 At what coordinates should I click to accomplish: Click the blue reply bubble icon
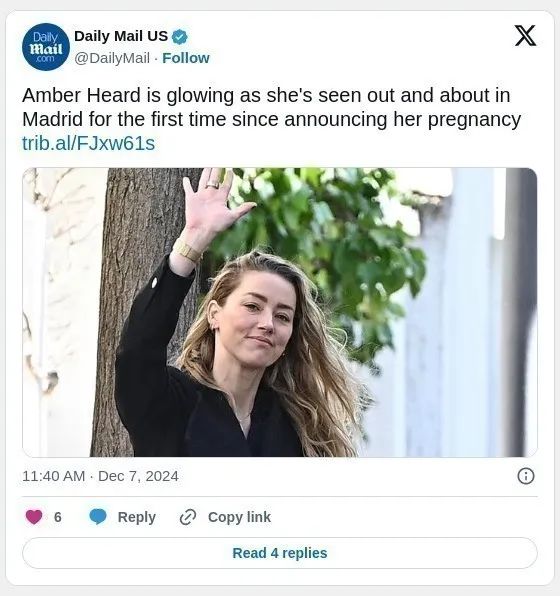(x=98, y=517)
